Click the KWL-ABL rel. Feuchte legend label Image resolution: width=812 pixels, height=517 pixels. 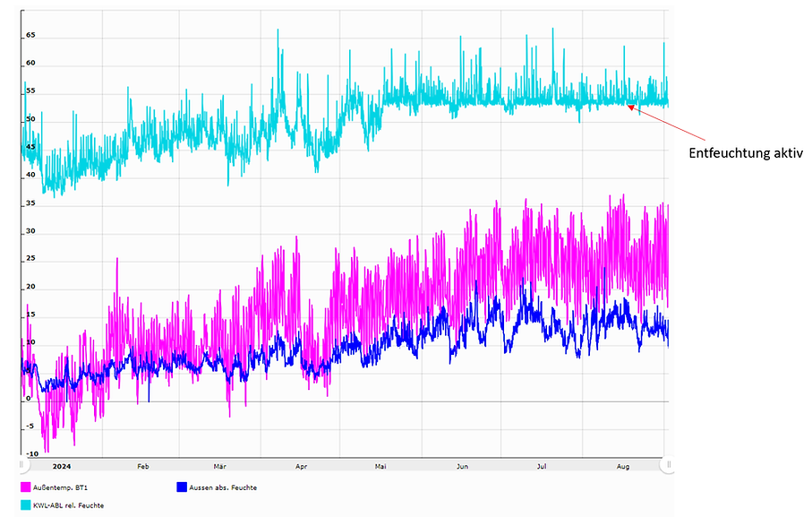click(68, 505)
